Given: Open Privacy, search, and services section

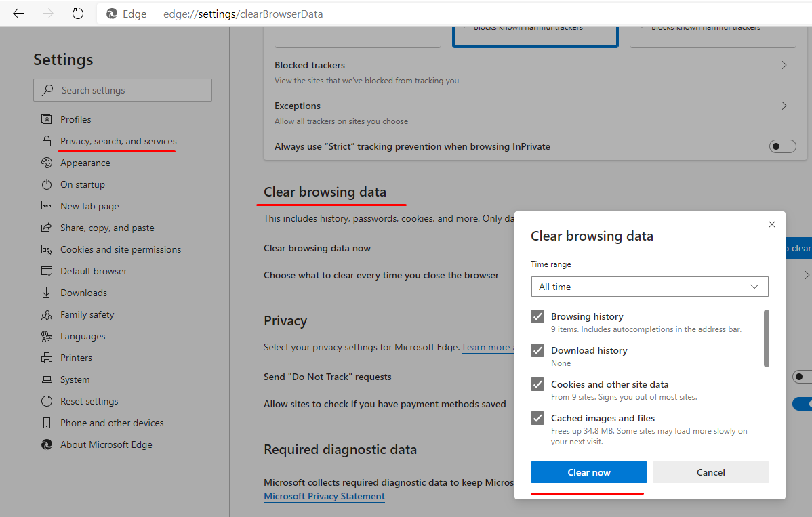Looking at the screenshot, I should point(118,141).
